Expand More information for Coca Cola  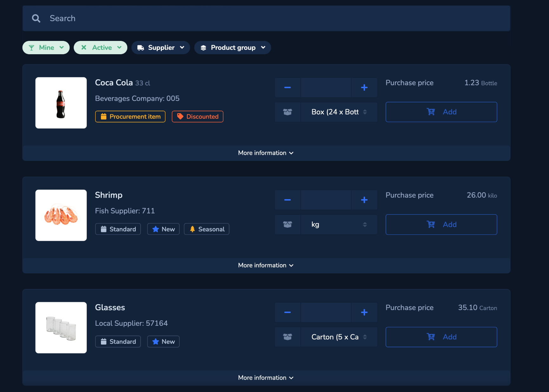266,153
